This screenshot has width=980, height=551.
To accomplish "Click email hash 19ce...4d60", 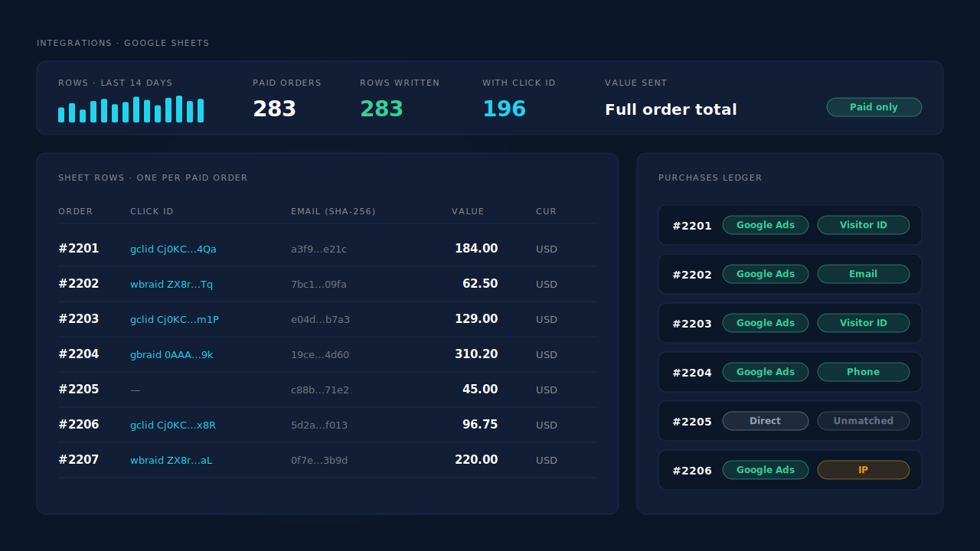I will click(x=320, y=354).
